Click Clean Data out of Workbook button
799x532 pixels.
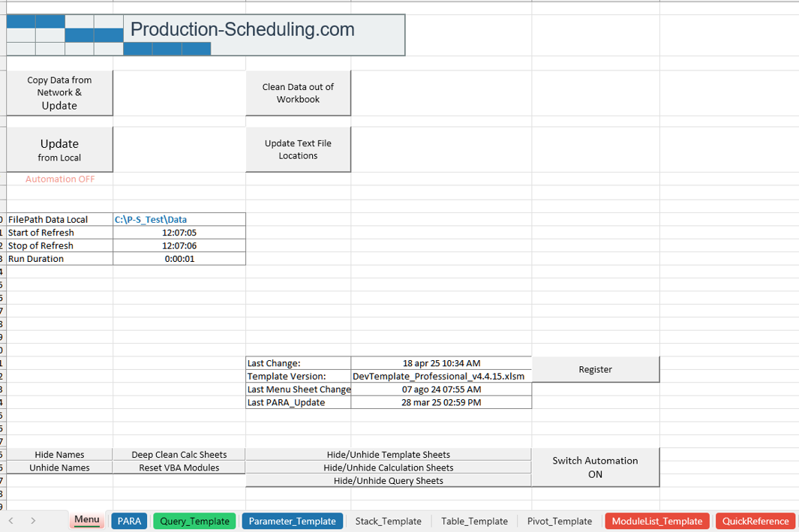click(298, 93)
